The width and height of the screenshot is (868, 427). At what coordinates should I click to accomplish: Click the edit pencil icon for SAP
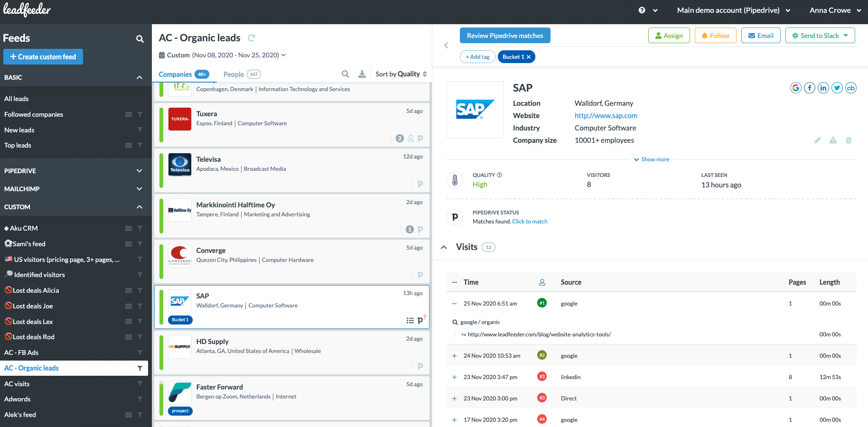pos(817,140)
